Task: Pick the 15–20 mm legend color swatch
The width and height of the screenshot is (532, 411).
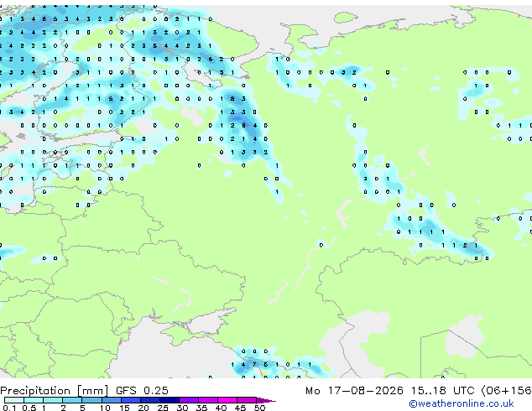Action: coord(130,400)
